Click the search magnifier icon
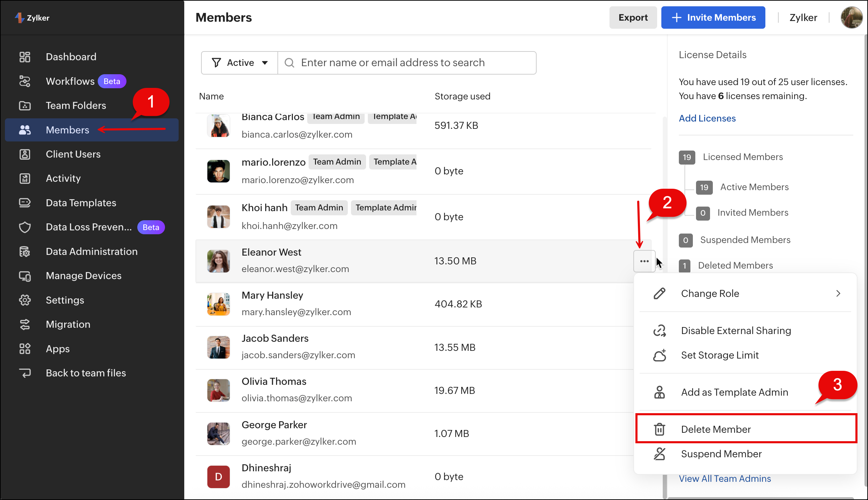868x500 pixels. (289, 63)
